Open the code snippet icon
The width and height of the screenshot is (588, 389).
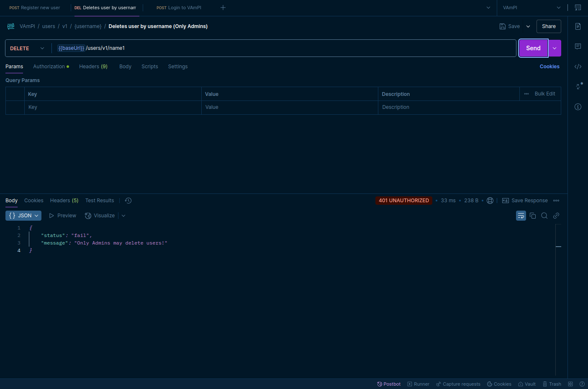click(578, 67)
